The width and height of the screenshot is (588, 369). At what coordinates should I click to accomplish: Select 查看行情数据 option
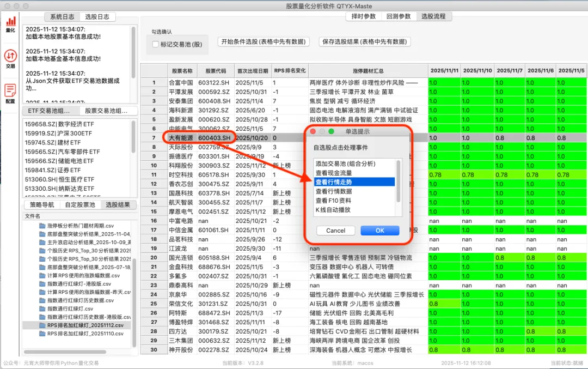pyautogui.click(x=354, y=191)
